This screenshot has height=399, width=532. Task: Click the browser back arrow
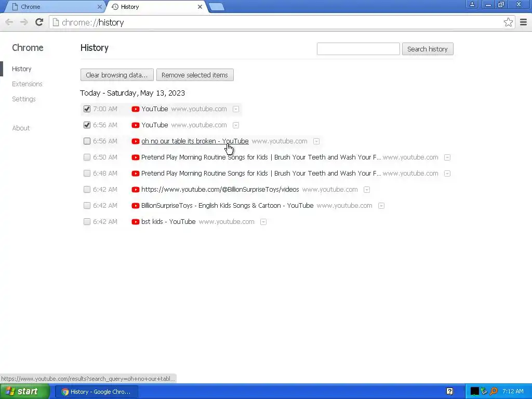coord(9,22)
